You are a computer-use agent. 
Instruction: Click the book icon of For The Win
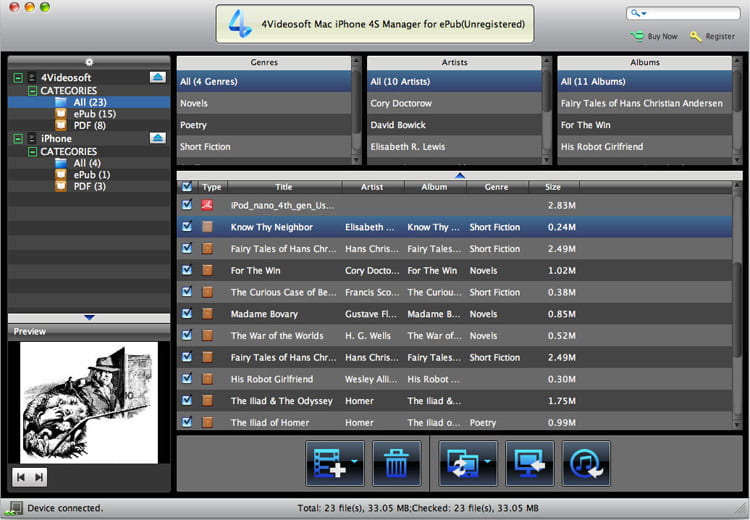pyautogui.click(x=207, y=270)
